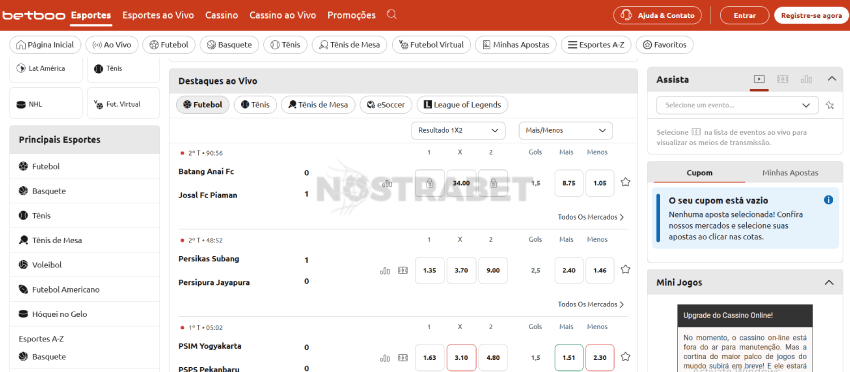Go to Esportes ao Vivo tab
The height and width of the screenshot is (372, 850).
(158, 15)
